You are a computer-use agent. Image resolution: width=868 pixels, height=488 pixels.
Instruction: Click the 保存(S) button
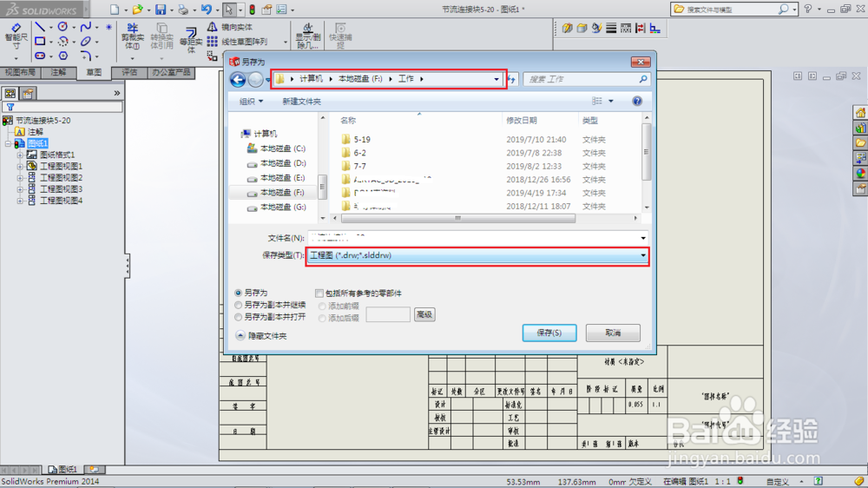pos(549,333)
